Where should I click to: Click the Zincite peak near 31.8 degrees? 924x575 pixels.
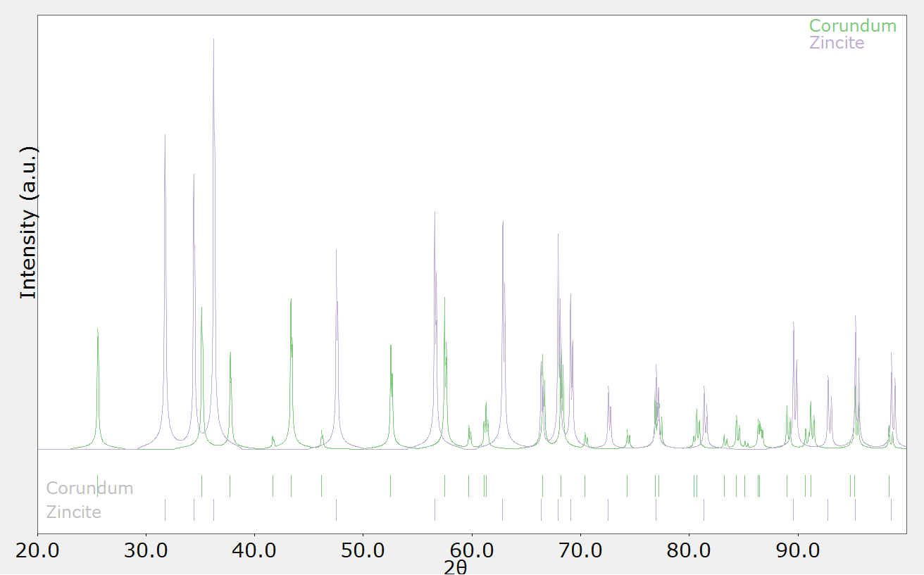(165, 135)
